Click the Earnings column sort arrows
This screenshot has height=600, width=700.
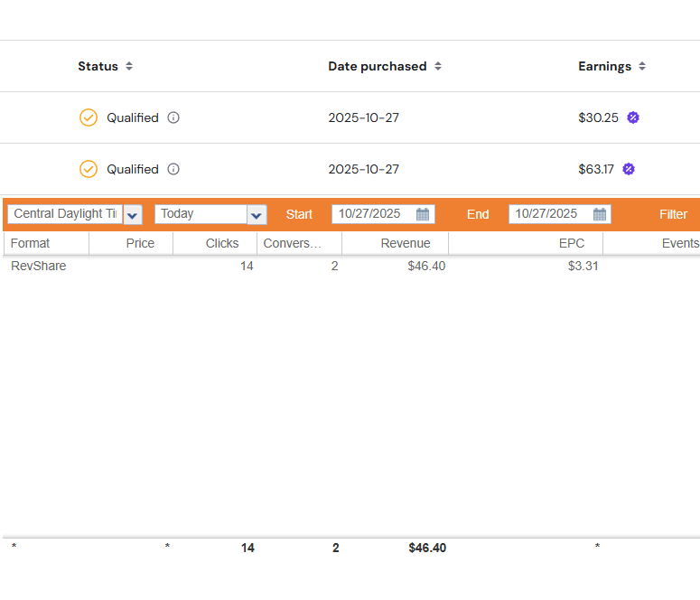click(642, 66)
